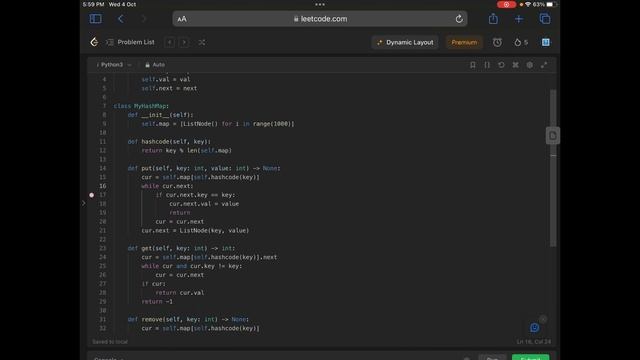Open the blue layout panel icon
The height and width of the screenshot is (360, 640).
(546, 42)
